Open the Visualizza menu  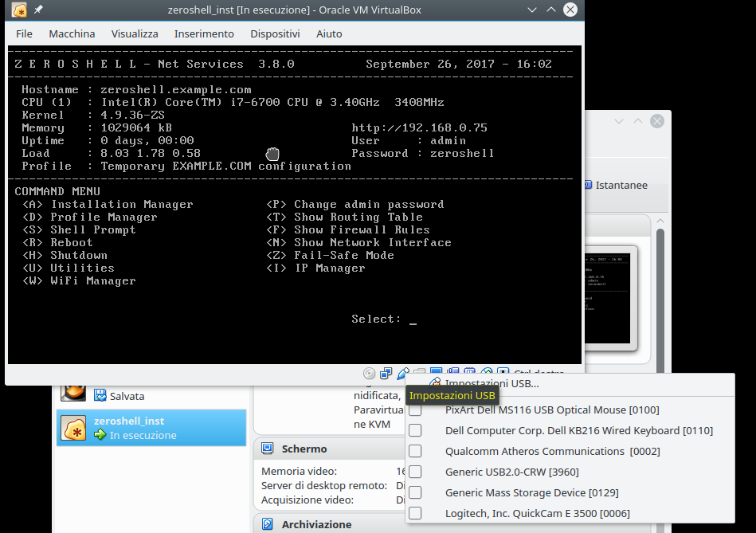(x=135, y=33)
